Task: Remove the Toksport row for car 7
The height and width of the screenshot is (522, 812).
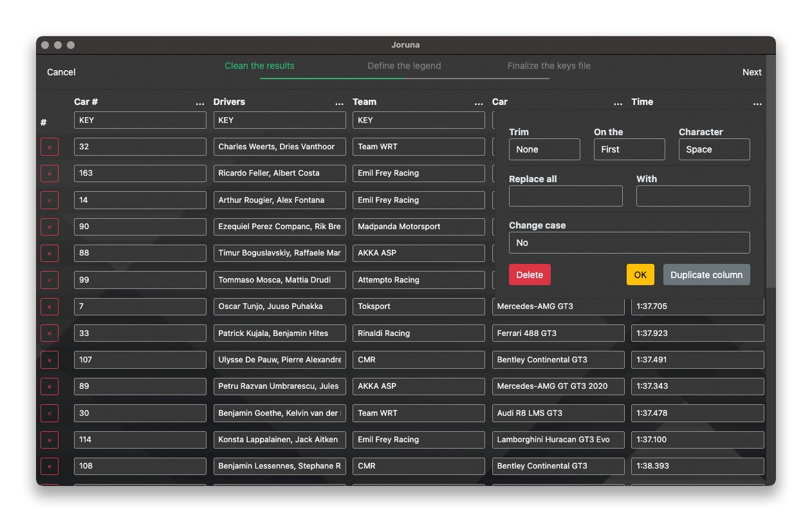Action: tap(50, 306)
